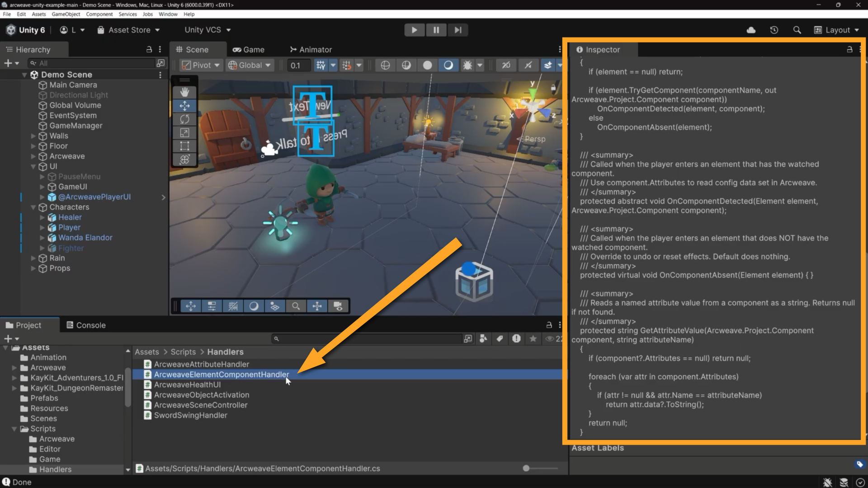Screen dimensions: 868x488
Task: Open the Unity cloud services icon
Action: 751,30
